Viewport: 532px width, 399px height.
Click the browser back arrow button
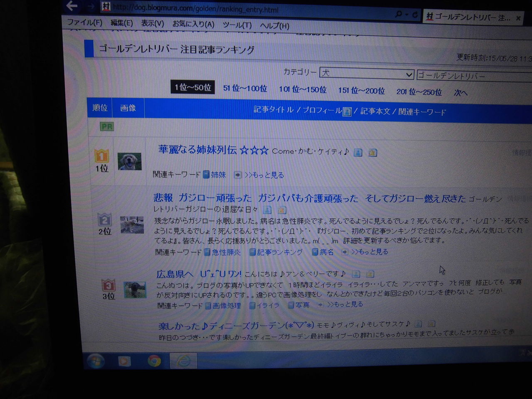[72, 5]
